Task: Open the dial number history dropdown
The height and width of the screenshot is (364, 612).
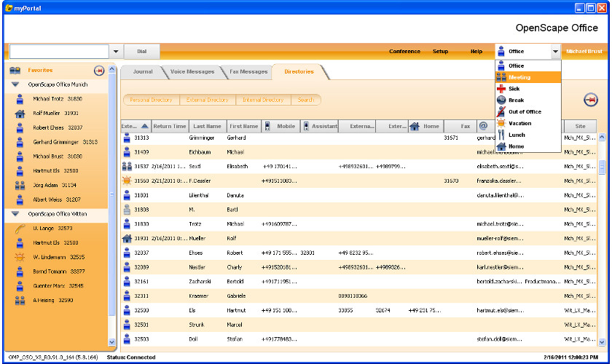Action: 116,52
